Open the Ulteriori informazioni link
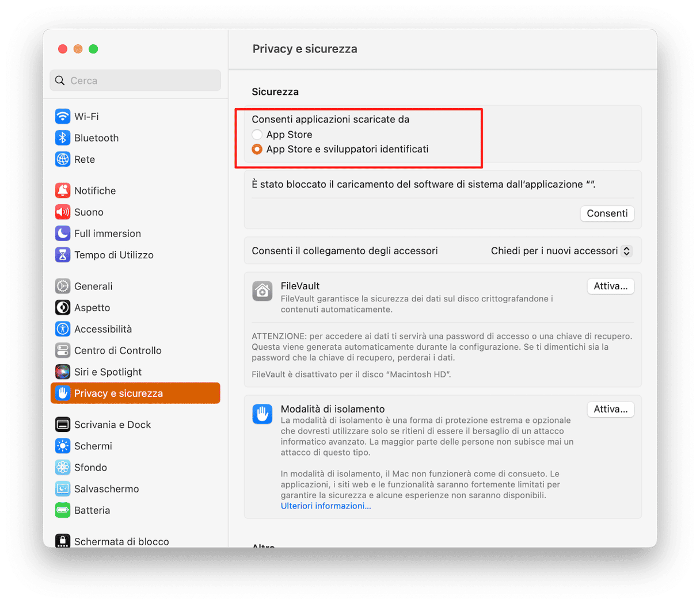 pos(326,506)
